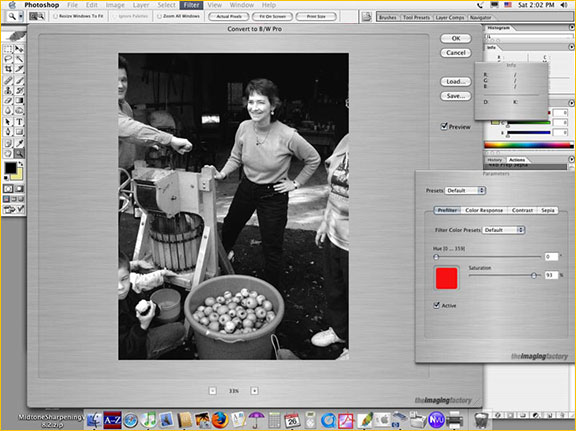Enable Zoom All Windows checkbox
The image size is (576, 431).
click(160, 17)
